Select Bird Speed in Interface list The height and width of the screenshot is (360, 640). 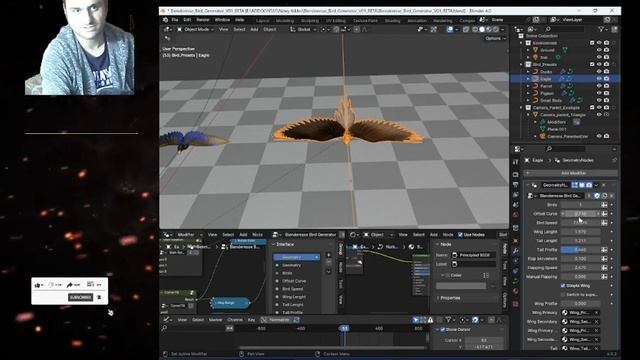click(x=292, y=289)
